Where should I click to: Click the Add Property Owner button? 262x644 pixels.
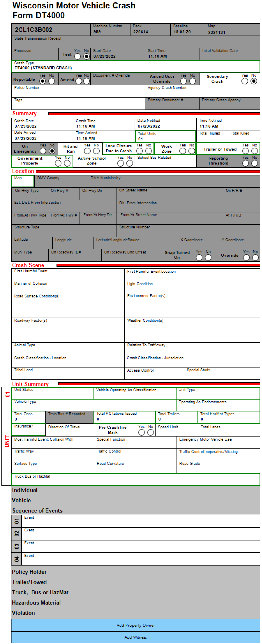(135, 625)
